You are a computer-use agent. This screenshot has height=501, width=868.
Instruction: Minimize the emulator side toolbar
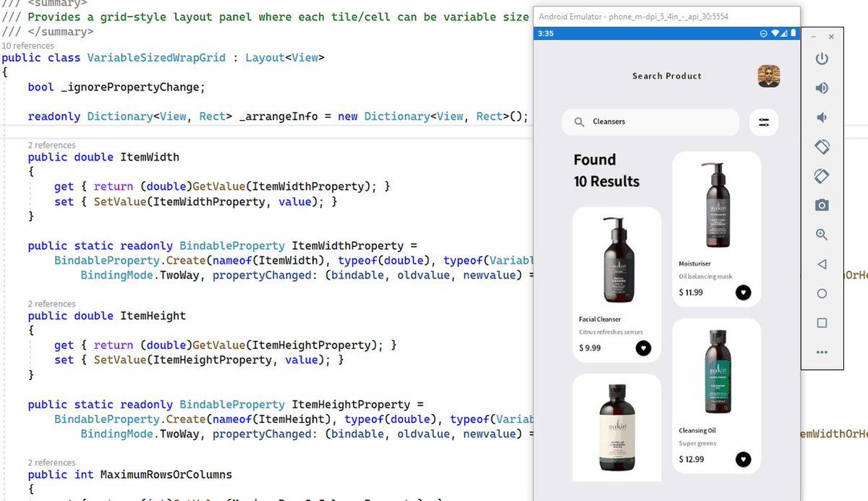click(x=814, y=37)
